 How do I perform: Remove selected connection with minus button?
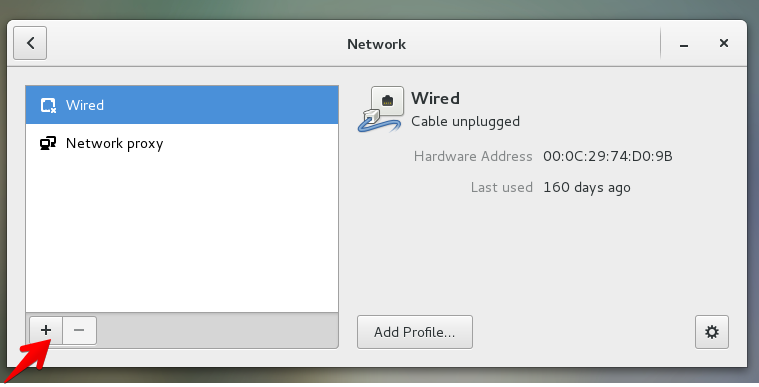pyautogui.click(x=79, y=330)
